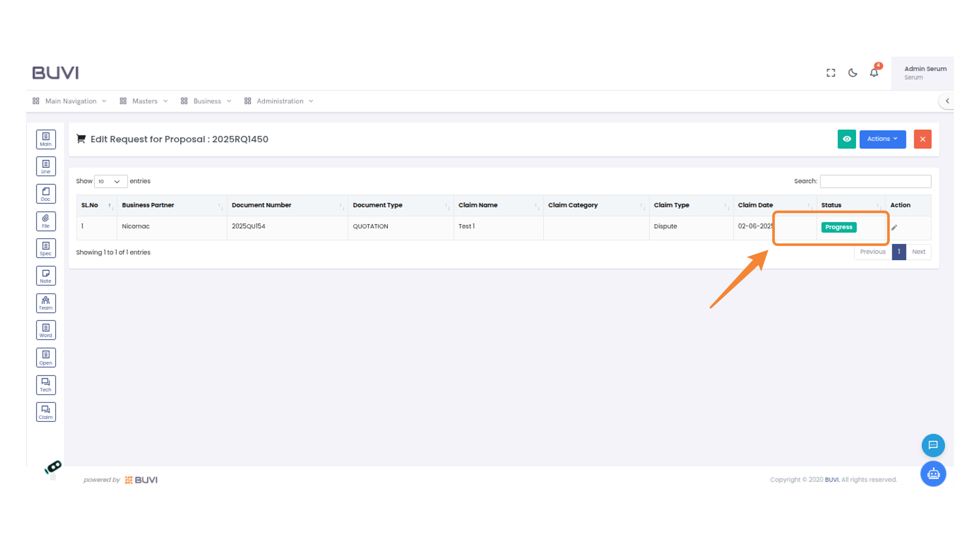980x551 pixels.
Task: Open the show entries count dropdown
Action: (110, 182)
